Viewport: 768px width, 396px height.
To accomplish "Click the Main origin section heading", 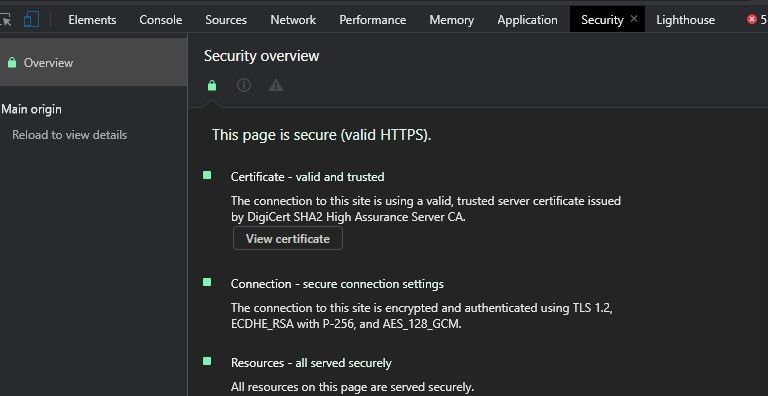I will coord(31,109).
